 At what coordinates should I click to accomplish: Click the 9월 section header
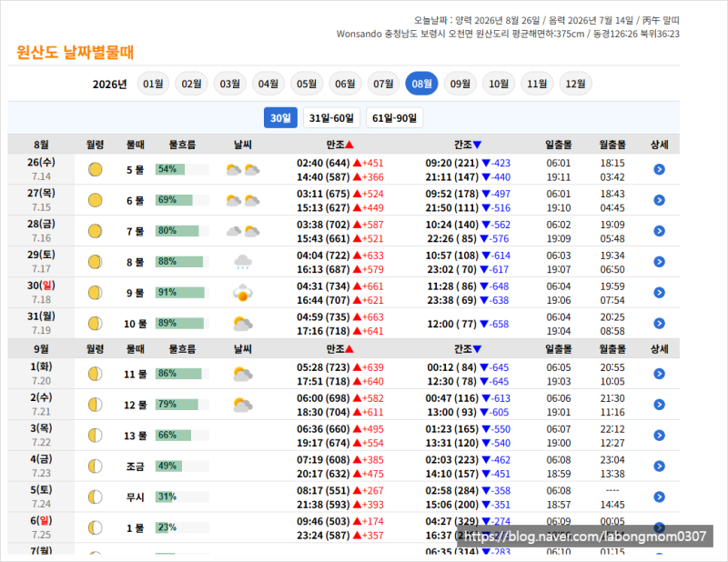click(x=41, y=348)
